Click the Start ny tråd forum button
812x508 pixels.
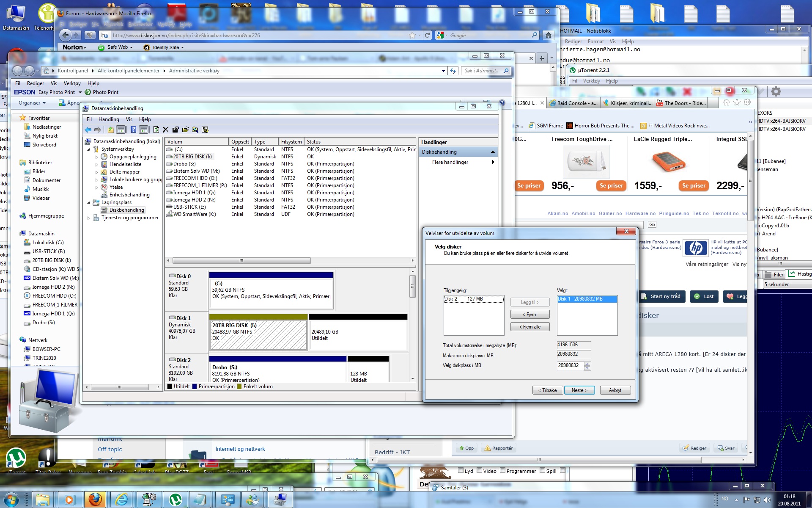pyautogui.click(x=661, y=296)
